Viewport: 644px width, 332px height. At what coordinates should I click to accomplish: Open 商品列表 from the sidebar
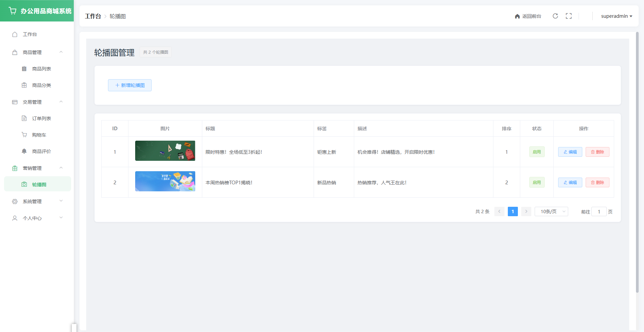(41, 69)
